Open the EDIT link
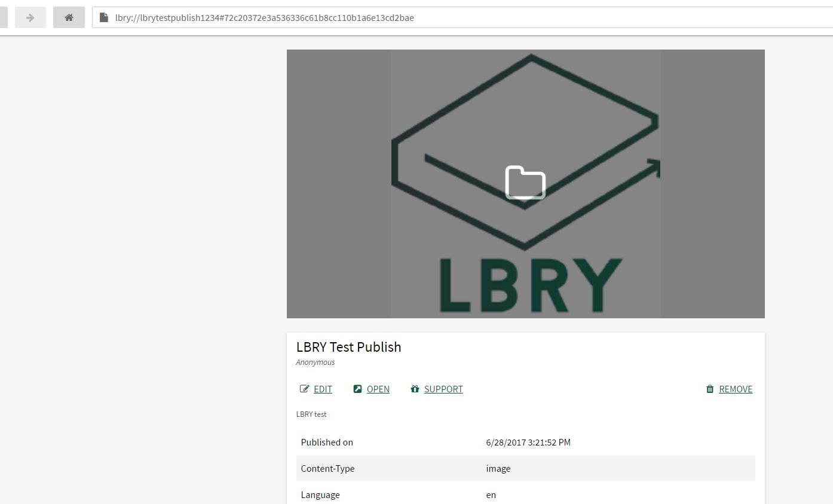This screenshot has height=504, width=833. (323, 389)
